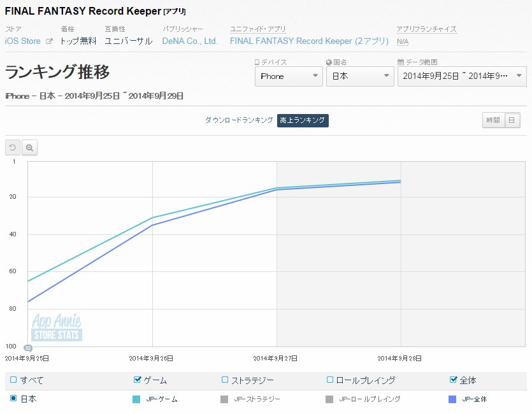Click the ユニバーサル compatibility text
The width and height of the screenshot is (532, 414).
coord(129,41)
